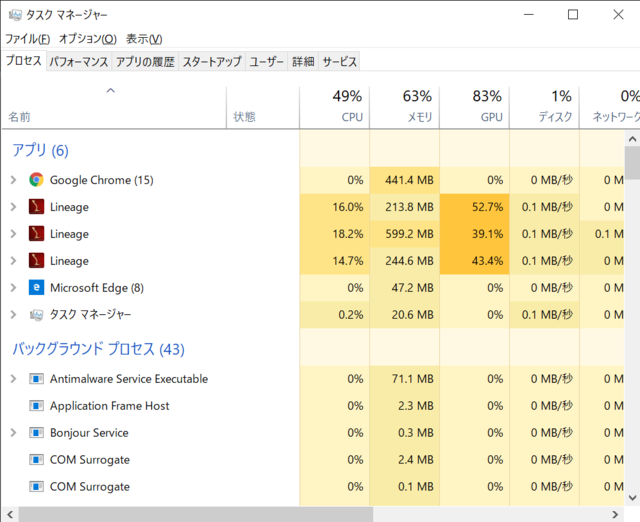Expand the Google Chrome (15) process group
Viewport: 640px width, 522px height.
coord(13,180)
